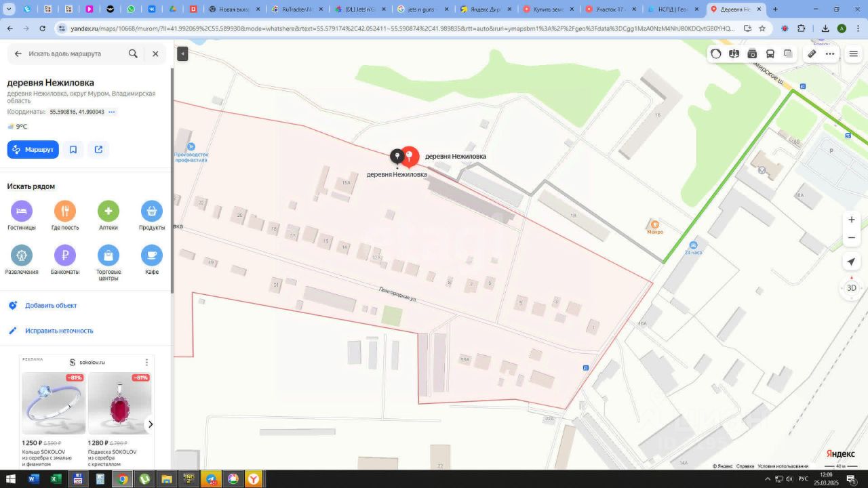This screenshot has height=488, width=868.
Task: Toggle the 3D map view
Action: coord(852,288)
